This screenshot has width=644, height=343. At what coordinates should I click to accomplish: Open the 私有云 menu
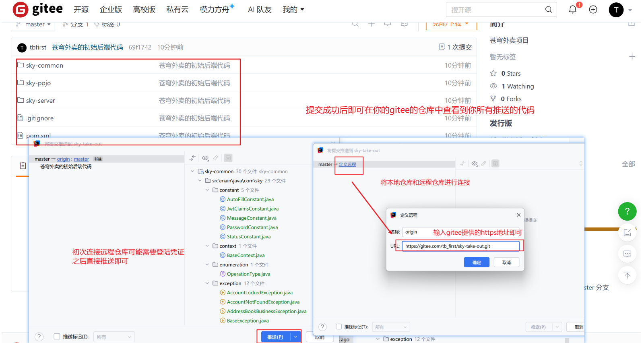(178, 10)
